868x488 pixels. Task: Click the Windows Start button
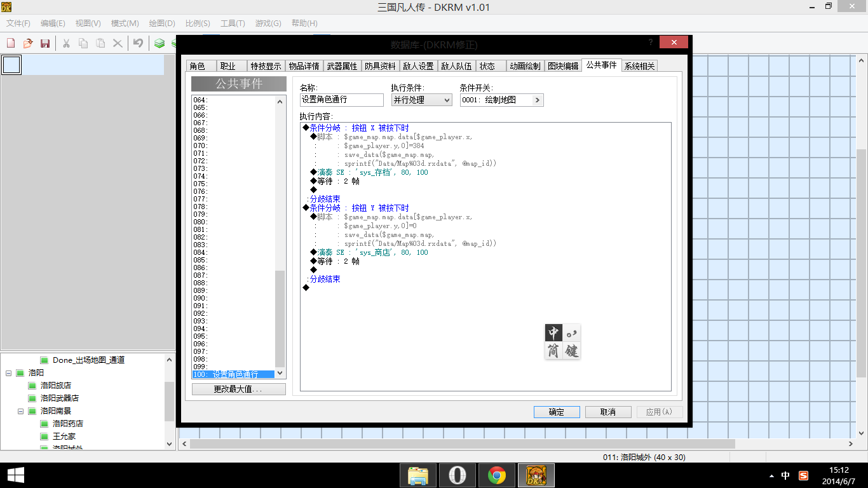click(x=16, y=475)
